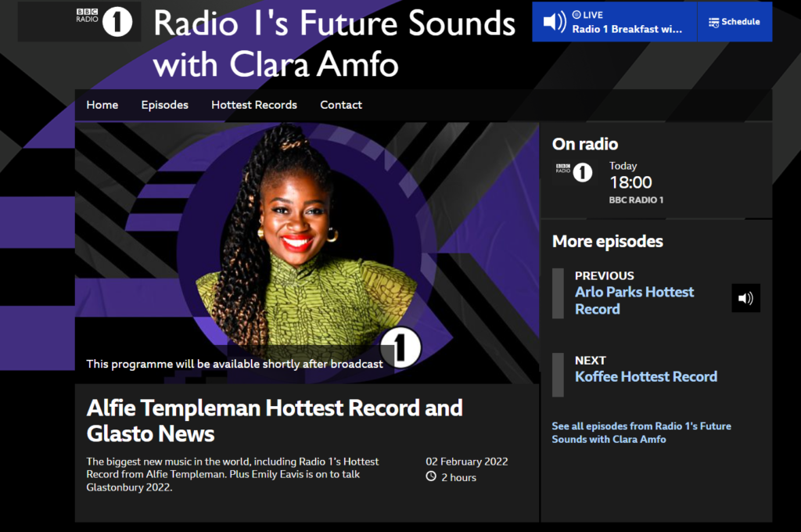Click the 18:00 broadcast time

tap(630, 182)
